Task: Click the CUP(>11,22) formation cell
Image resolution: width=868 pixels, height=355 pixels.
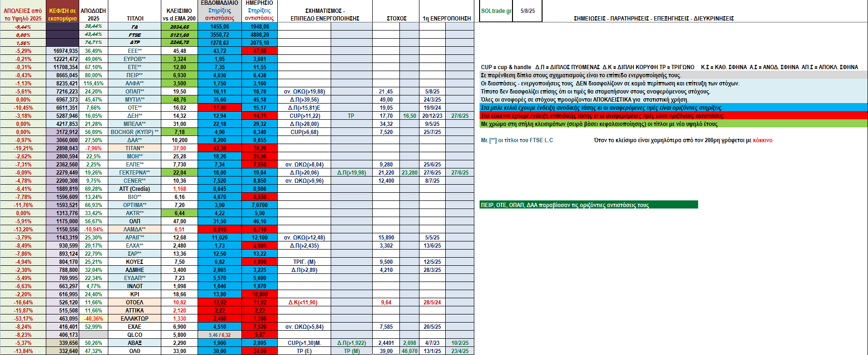Action: [304, 116]
